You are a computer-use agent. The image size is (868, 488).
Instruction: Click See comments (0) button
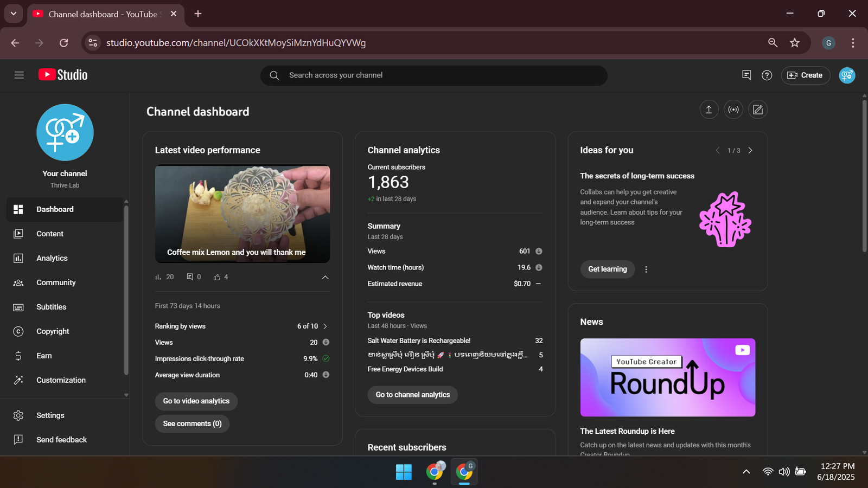(193, 423)
